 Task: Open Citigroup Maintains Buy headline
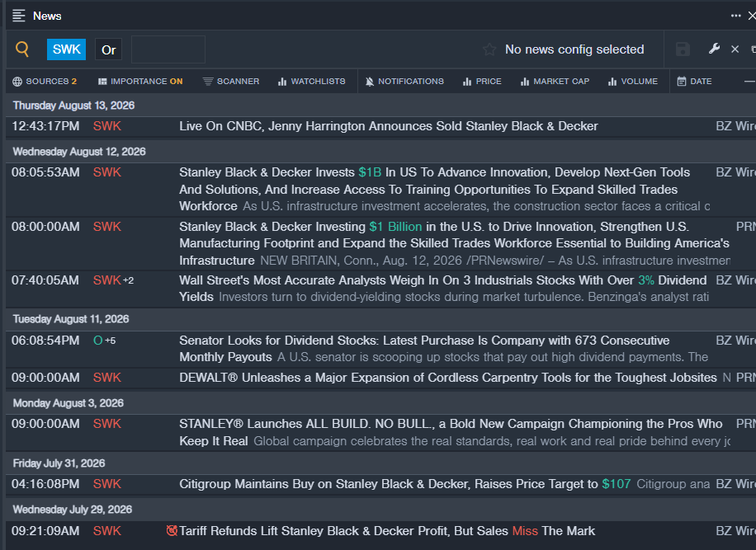(x=405, y=484)
